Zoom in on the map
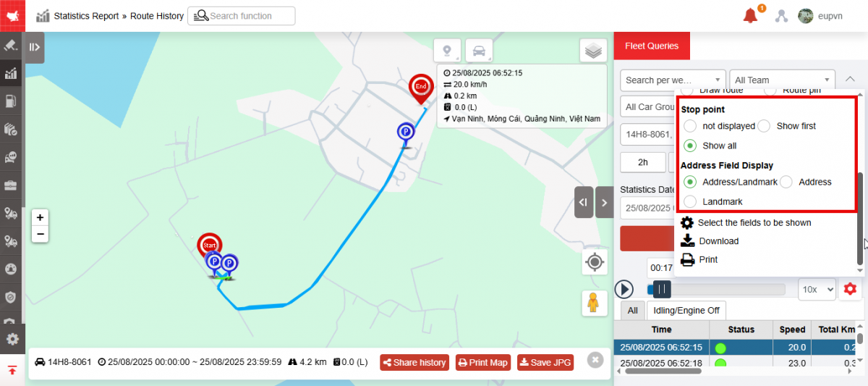The height and width of the screenshot is (386, 868). click(x=41, y=217)
